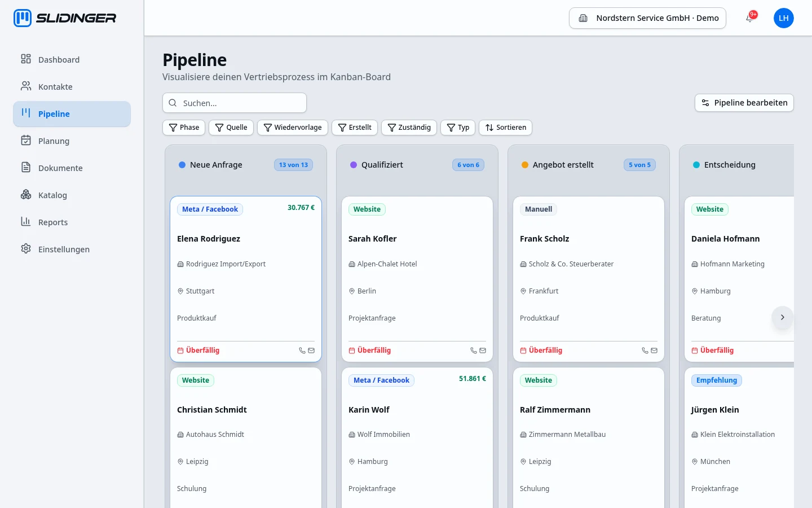Click the Manuell tag on Frank Scholz card
This screenshot has width=812, height=508.
point(539,209)
